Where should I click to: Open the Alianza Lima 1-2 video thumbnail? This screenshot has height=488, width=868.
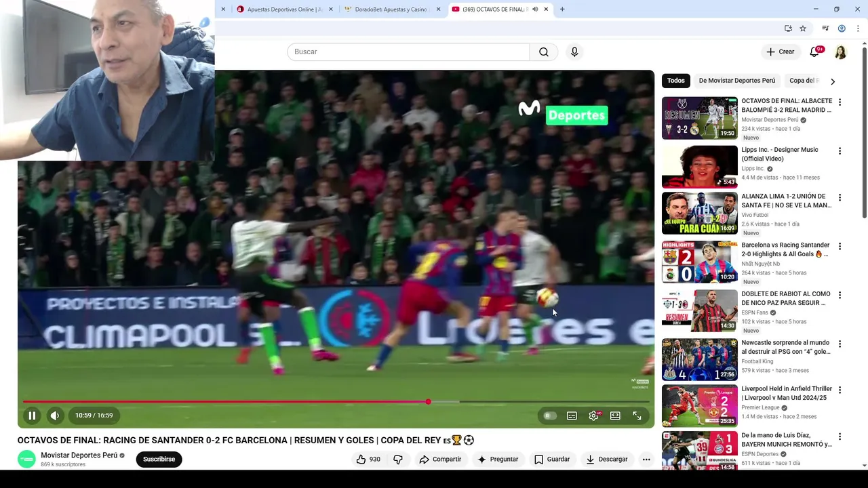click(x=699, y=213)
